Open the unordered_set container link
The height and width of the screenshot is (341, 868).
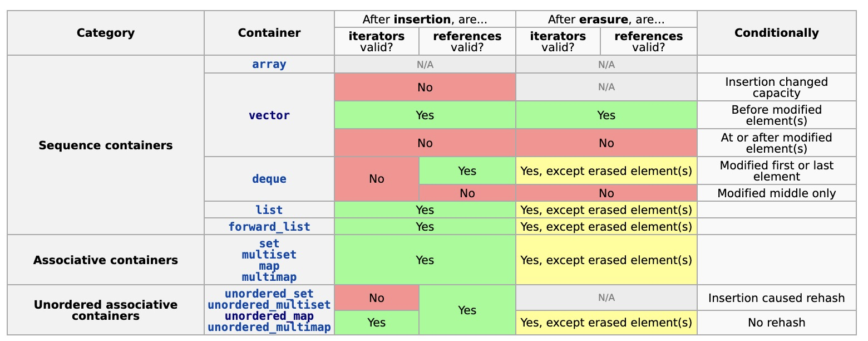click(269, 294)
